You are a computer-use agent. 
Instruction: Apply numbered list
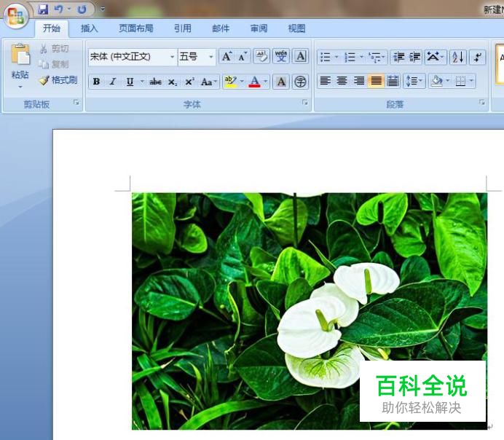[x=350, y=58]
